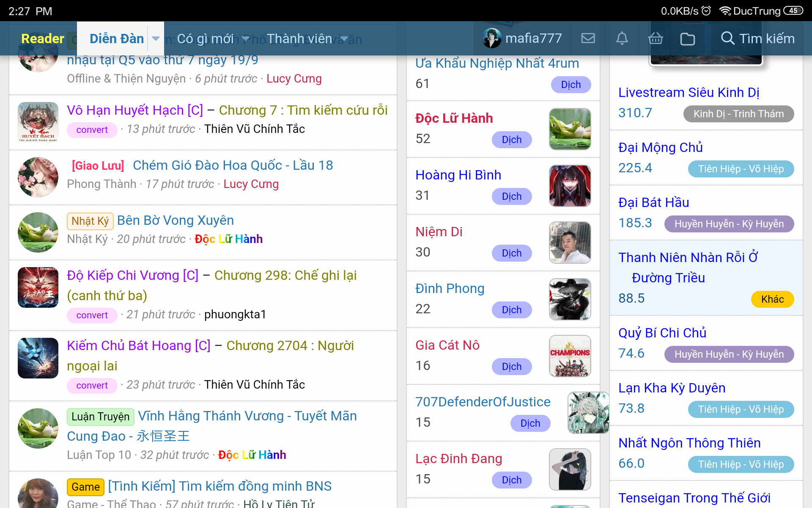Click Dịch button next to Độc Lữ Hành
Screen dimensions: 812x508
coord(512,140)
